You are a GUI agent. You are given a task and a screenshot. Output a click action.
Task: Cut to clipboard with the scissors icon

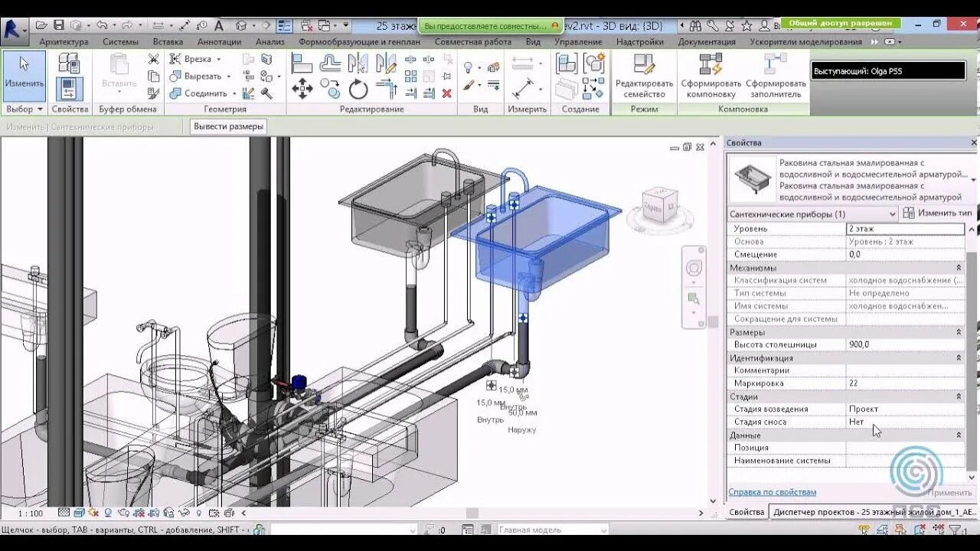153,59
